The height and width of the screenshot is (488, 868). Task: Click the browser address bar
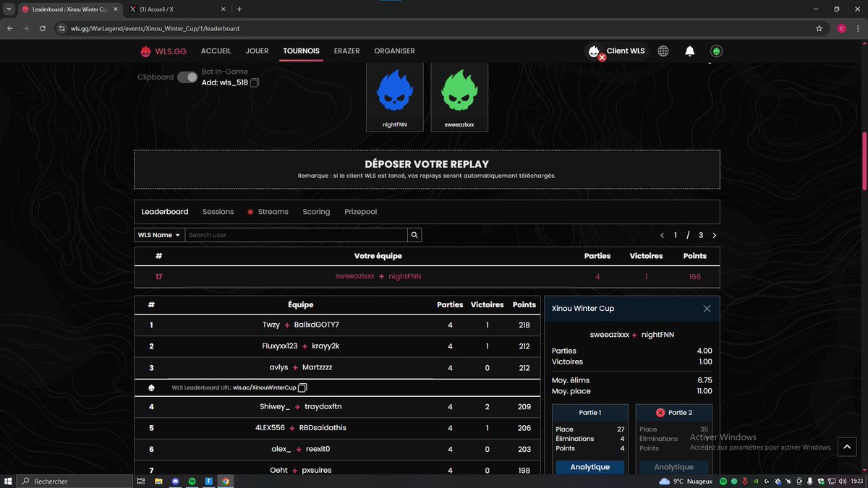(x=434, y=28)
